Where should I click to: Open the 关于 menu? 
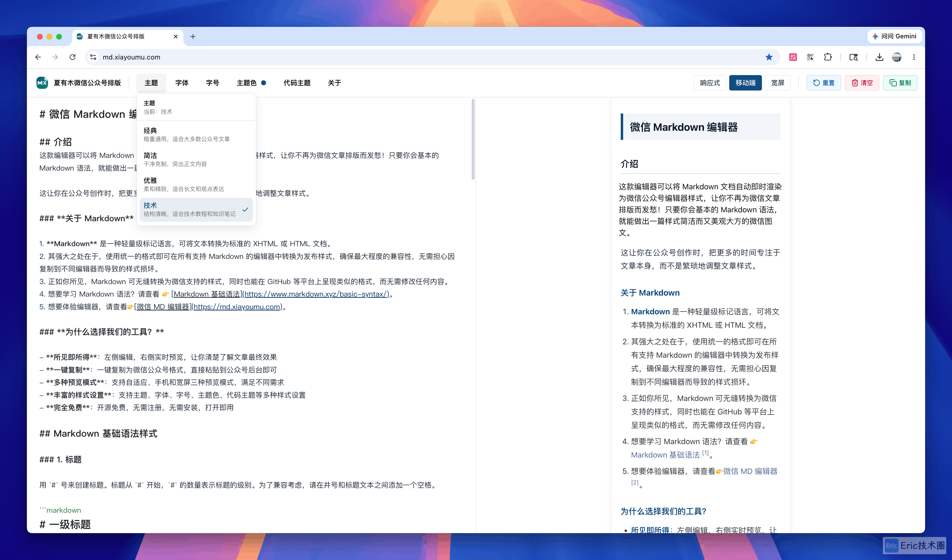(334, 83)
